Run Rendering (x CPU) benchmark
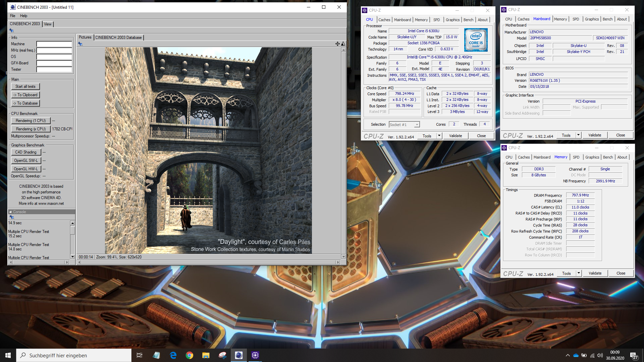The height and width of the screenshot is (362, 644). tap(31, 129)
